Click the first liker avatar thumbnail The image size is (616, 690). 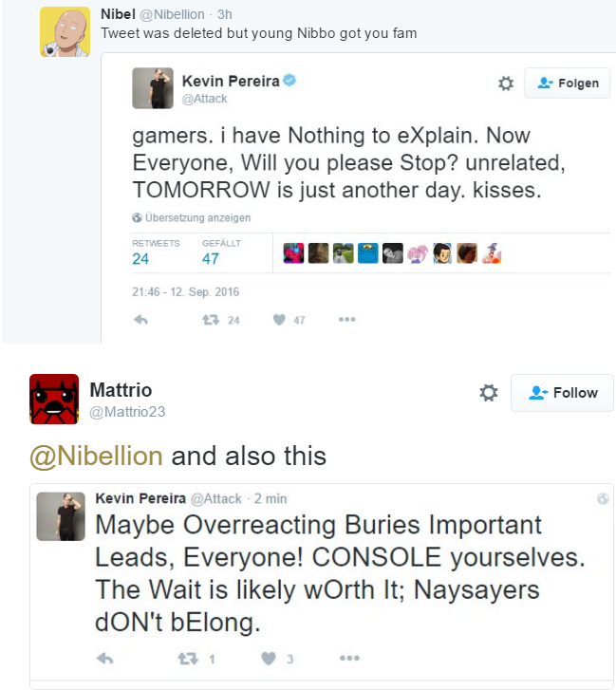click(294, 253)
